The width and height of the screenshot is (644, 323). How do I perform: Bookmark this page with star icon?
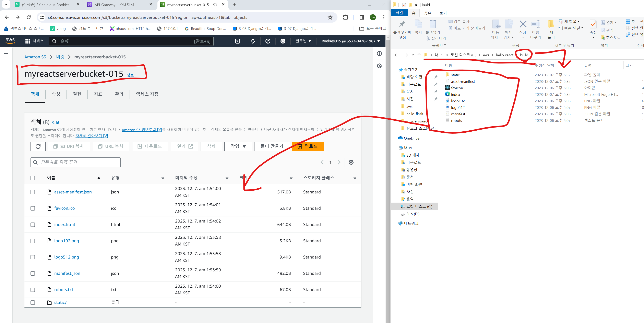click(330, 17)
